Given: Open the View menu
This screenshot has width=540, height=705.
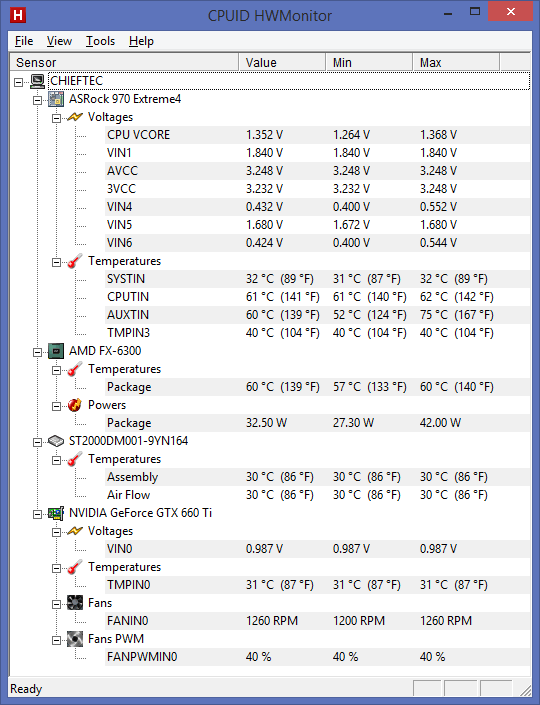Looking at the screenshot, I should [59, 41].
